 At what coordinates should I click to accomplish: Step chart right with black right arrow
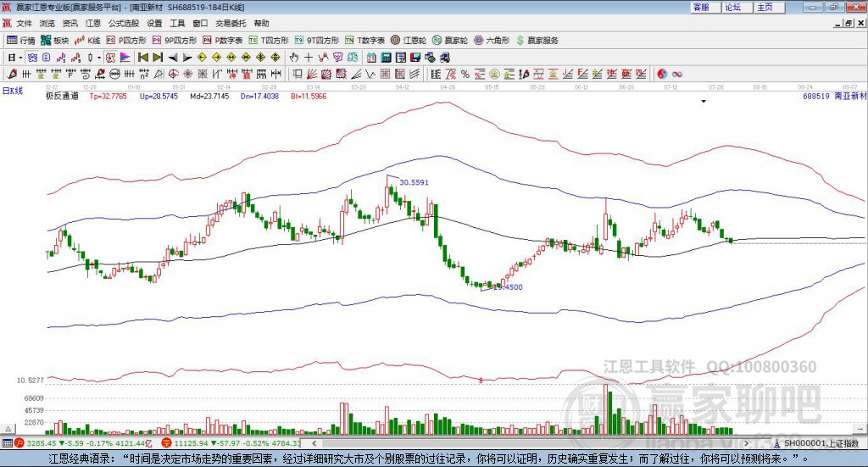(187, 58)
